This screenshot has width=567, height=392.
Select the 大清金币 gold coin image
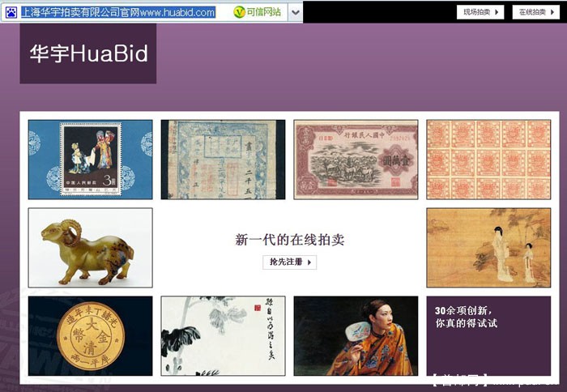[x=90, y=336]
